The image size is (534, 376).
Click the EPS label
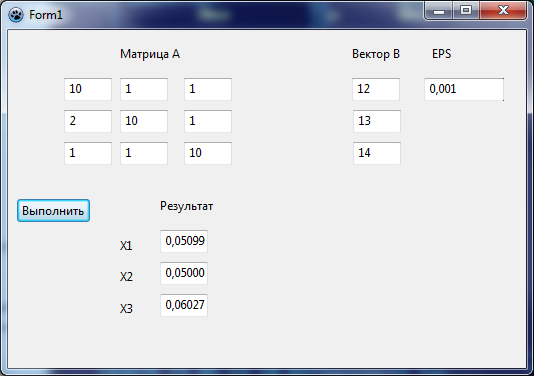point(442,54)
